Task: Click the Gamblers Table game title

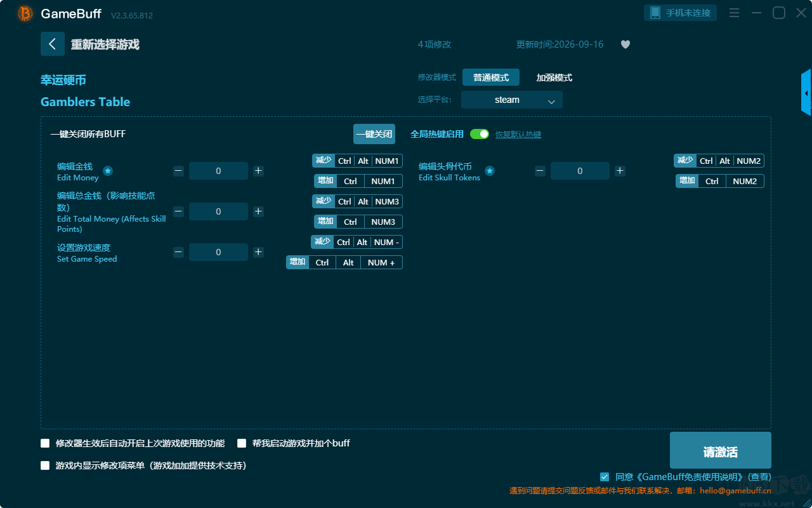Action: tap(85, 102)
